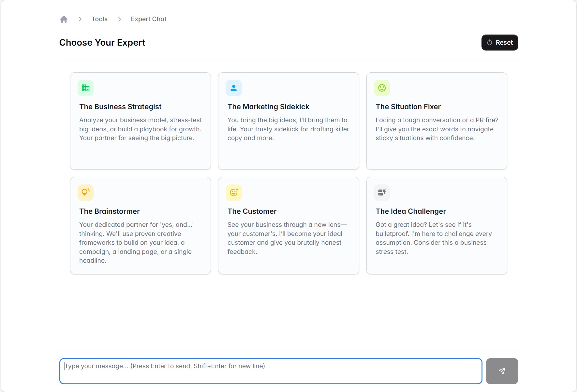Viewport: 577px width, 392px height.
Task: Click the chevron between Tools and Expert Chat
Action: point(119,19)
